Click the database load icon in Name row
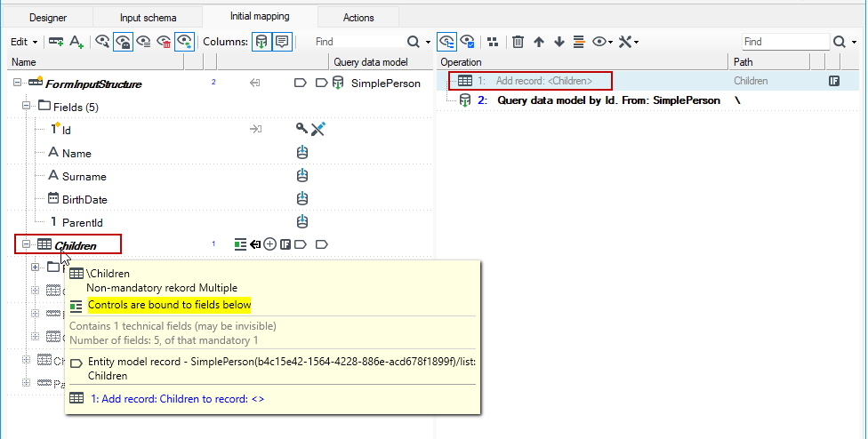The image size is (868, 439). pos(301,152)
